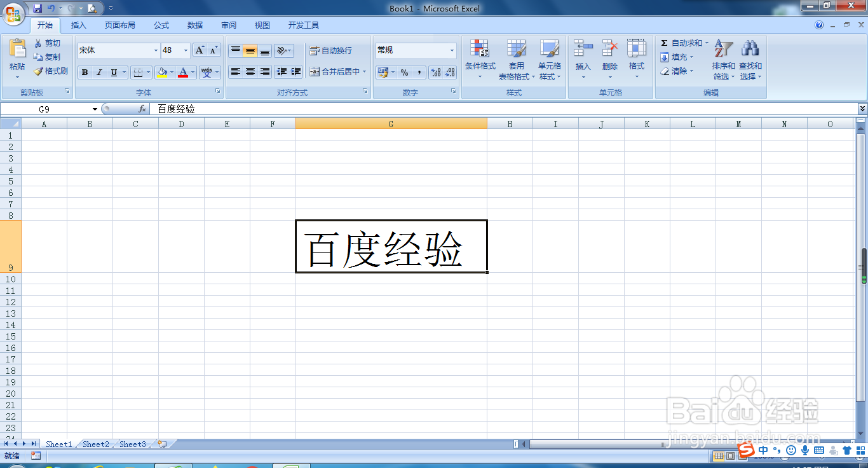Switch to the 公式 tab
Viewport: 868px width, 468px height.
[x=161, y=25]
